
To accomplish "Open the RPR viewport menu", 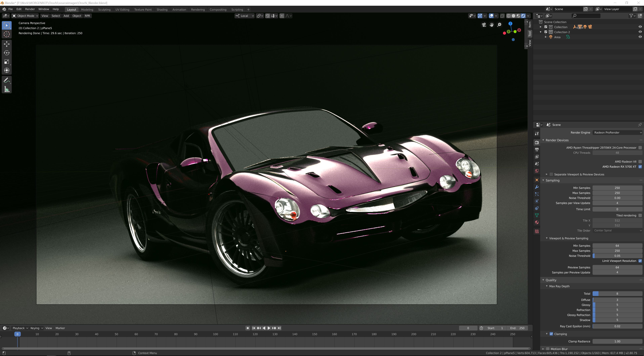I will (87, 16).
